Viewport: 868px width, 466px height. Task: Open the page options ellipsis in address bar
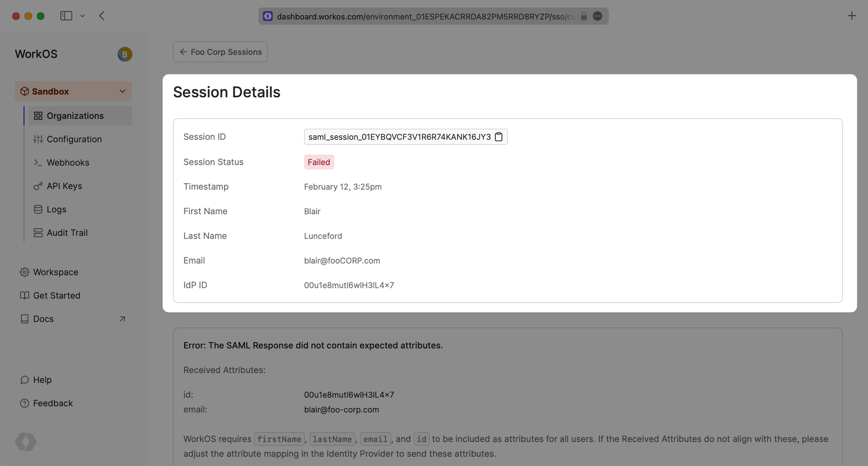[597, 16]
